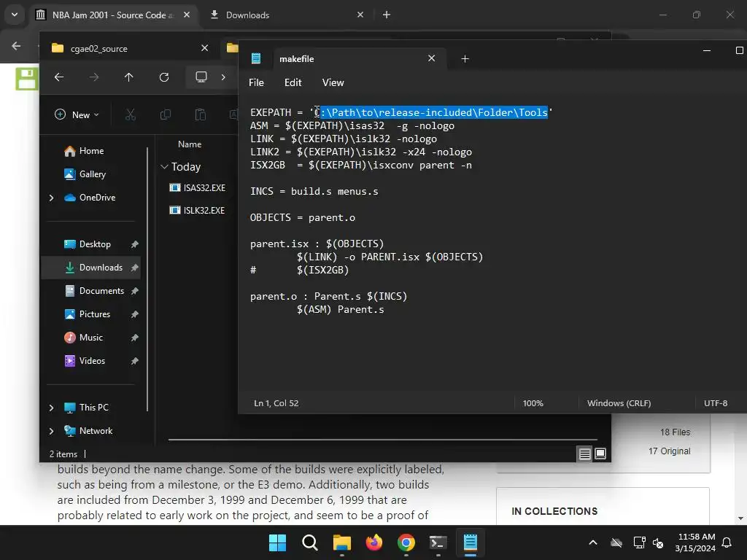The image size is (747, 560).
Task: Expand the OneDrive tree node
Action: 51,198
